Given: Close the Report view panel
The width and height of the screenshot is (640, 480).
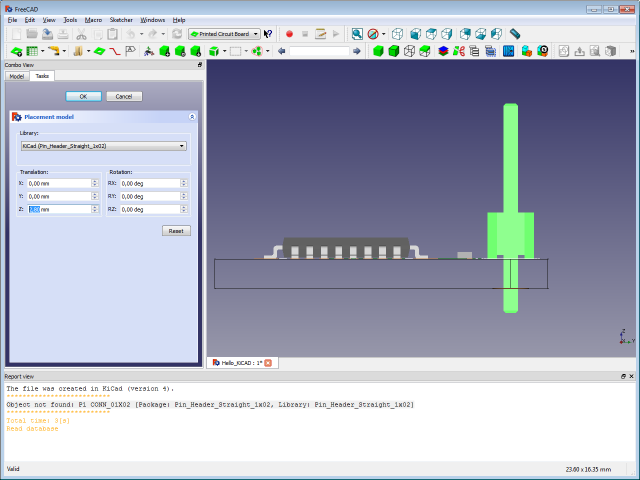Looking at the screenshot, I should (631, 376).
